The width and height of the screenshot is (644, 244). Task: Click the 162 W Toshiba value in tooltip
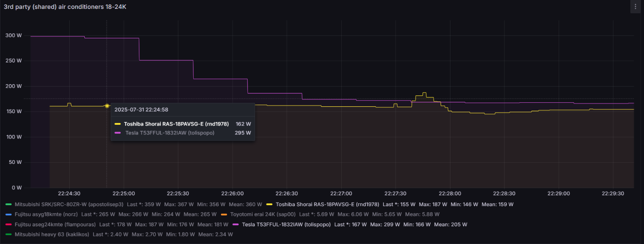(243, 124)
